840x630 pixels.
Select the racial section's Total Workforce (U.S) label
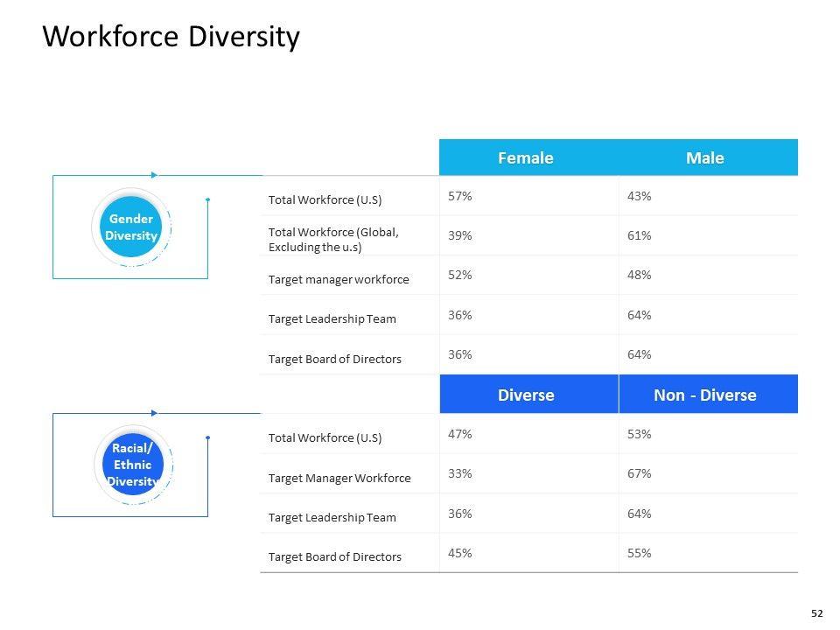(x=325, y=437)
